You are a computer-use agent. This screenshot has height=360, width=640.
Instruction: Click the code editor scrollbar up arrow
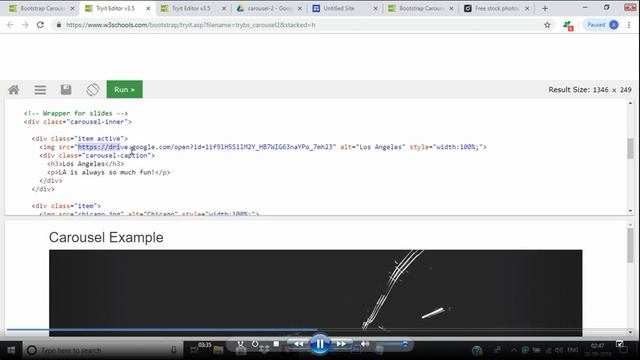click(630, 104)
